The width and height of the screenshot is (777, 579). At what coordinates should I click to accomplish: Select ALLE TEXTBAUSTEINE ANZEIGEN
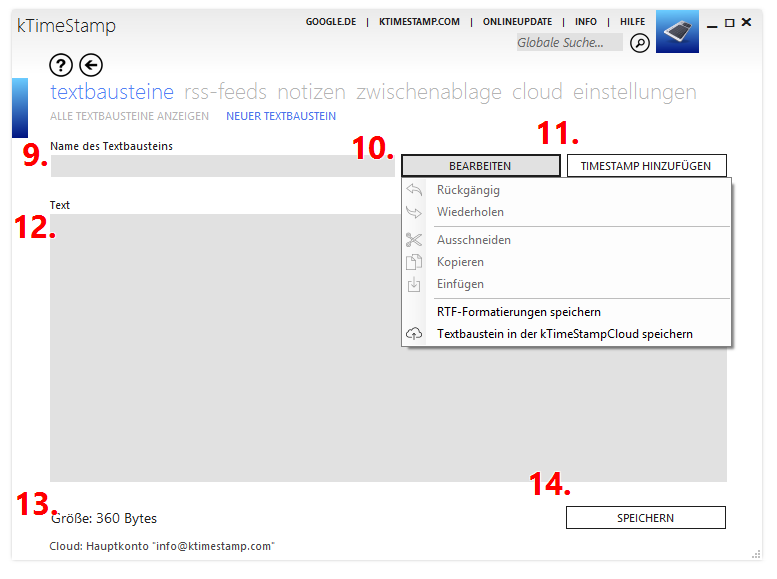click(x=129, y=116)
